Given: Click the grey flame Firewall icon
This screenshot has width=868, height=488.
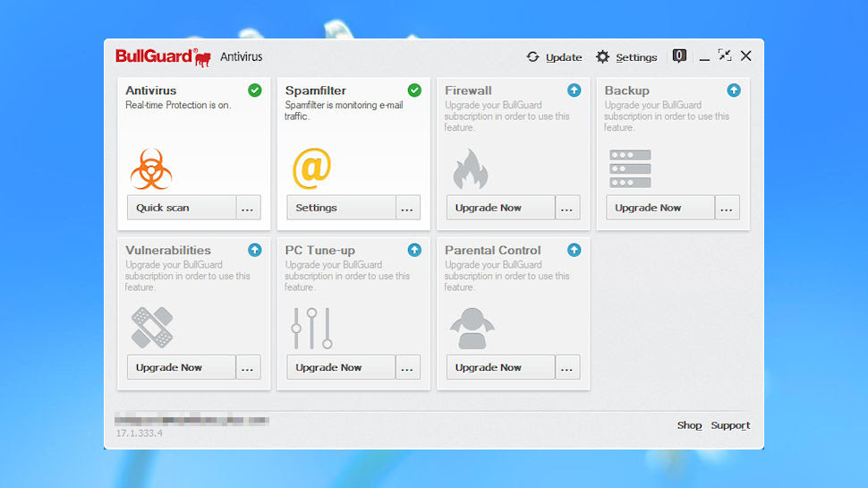Looking at the screenshot, I should click(x=471, y=169).
